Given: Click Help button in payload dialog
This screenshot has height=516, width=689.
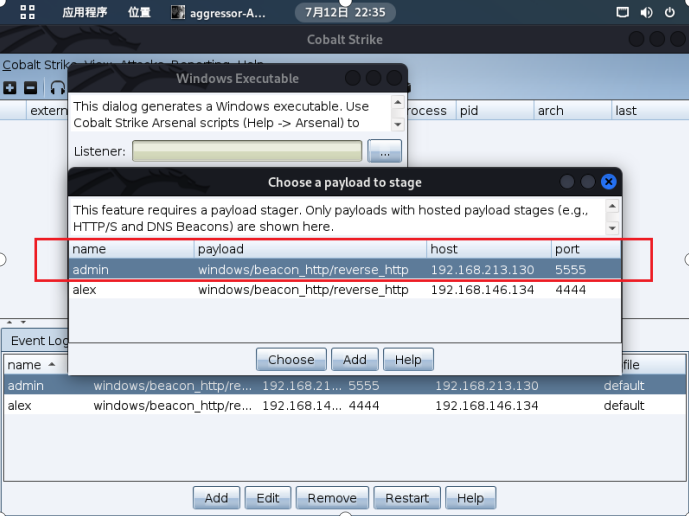Looking at the screenshot, I should tap(408, 360).
